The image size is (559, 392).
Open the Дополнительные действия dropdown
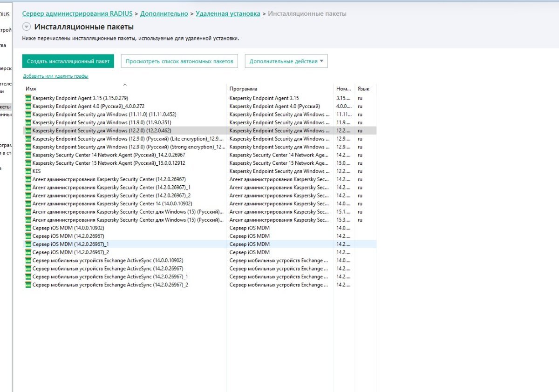point(286,61)
